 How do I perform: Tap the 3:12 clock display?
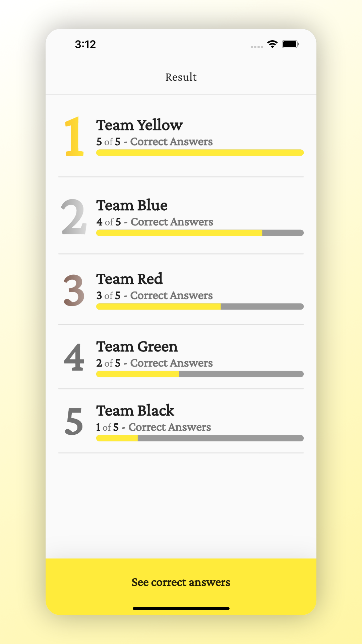[x=85, y=44]
